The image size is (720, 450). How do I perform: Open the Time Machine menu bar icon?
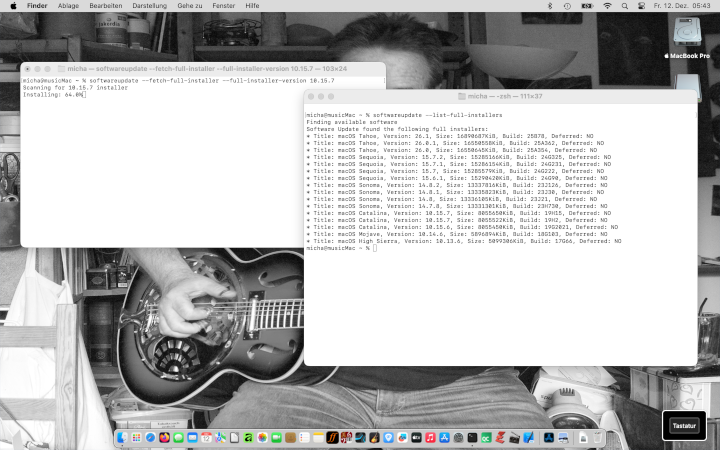pos(566,6)
